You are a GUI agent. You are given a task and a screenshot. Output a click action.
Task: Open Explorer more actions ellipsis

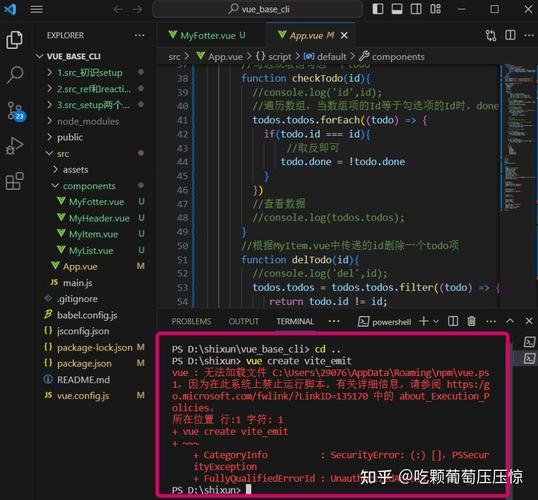(x=139, y=35)
